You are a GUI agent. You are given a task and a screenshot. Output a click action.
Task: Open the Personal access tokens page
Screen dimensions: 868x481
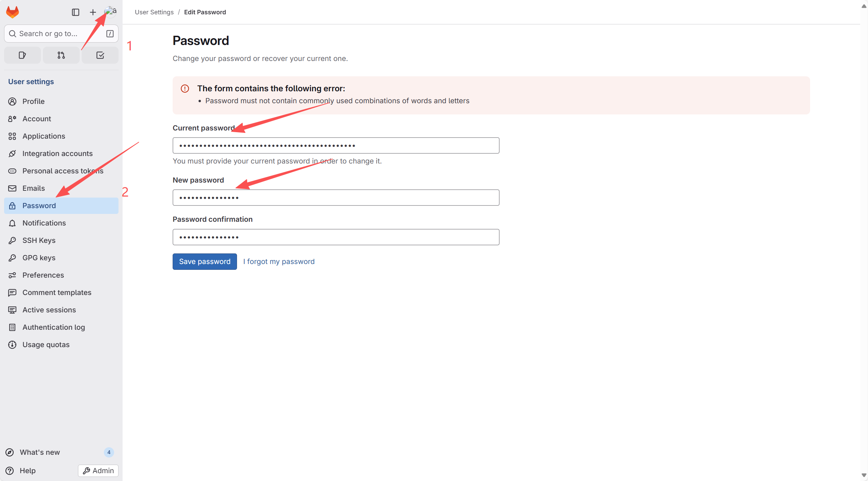pyautogui.click(x=63, y=171)
